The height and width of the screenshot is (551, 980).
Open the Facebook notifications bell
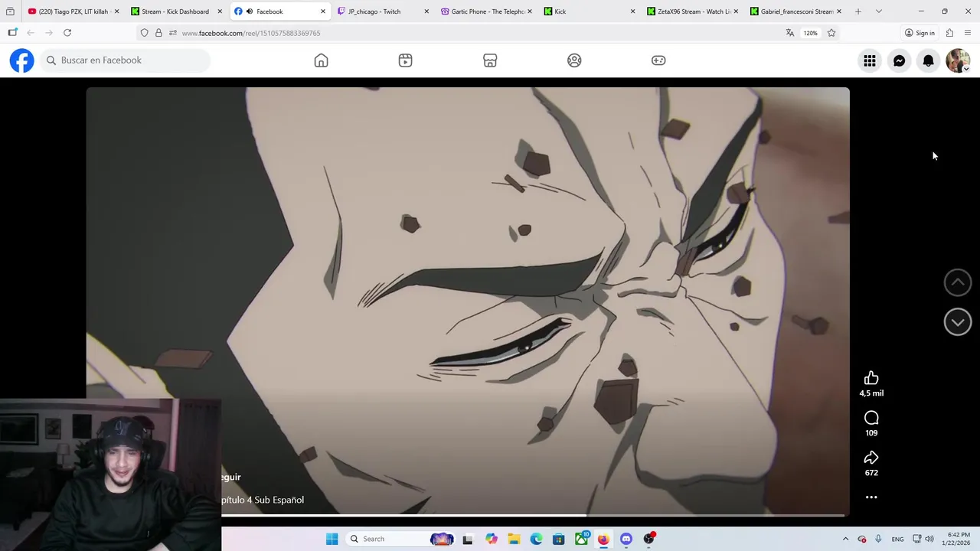point(929,60)
